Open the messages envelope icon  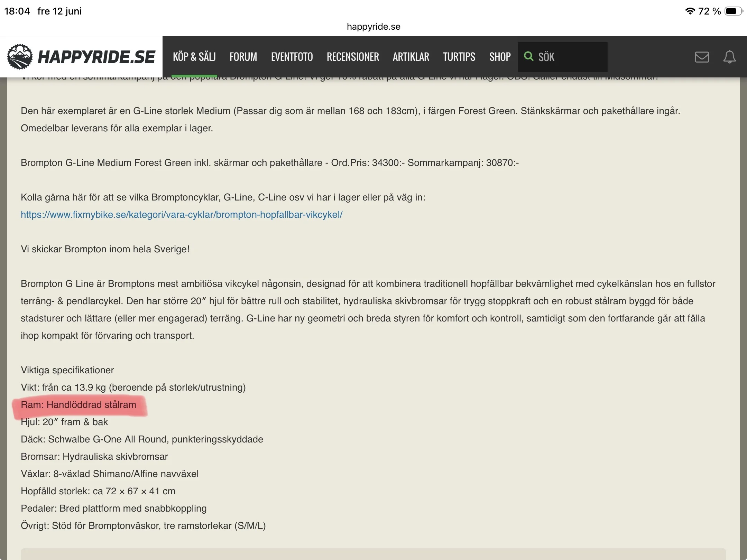pos(702,57)
